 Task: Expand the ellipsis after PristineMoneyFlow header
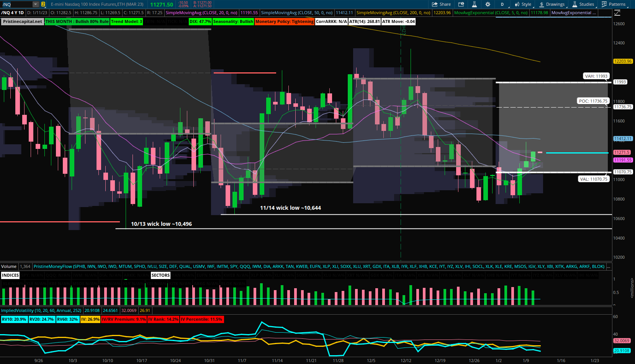pyautogui.click(x=609, y=266)
